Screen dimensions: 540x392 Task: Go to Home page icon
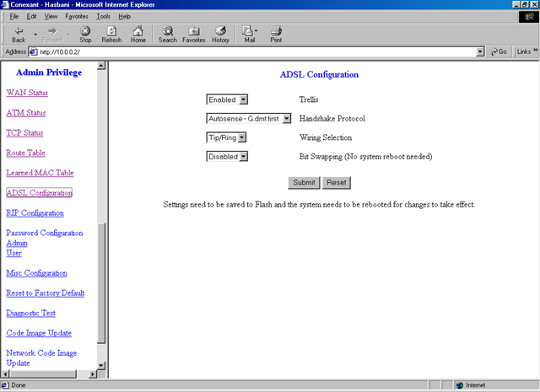(x=138, y=30)
